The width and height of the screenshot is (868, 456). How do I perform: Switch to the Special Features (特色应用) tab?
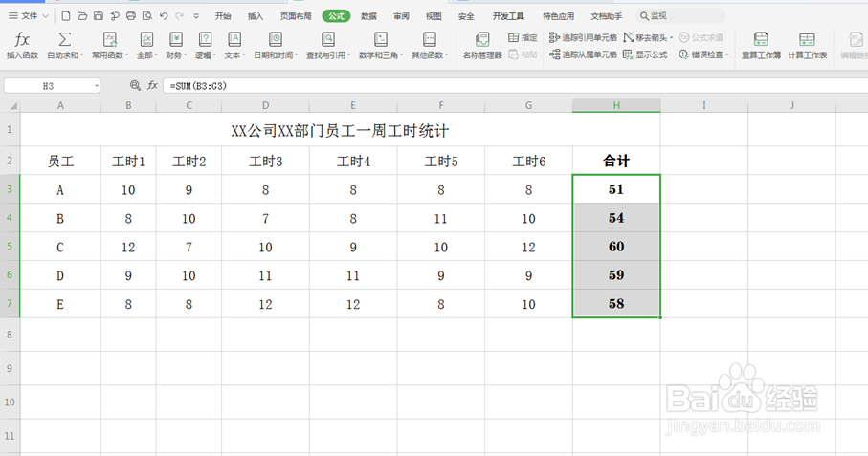pos(558,16)
